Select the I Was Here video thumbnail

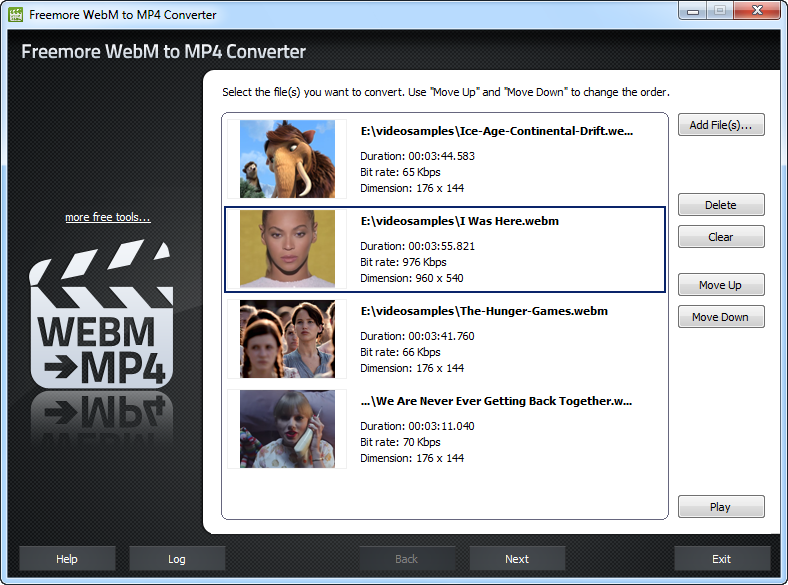pos(287,249)
